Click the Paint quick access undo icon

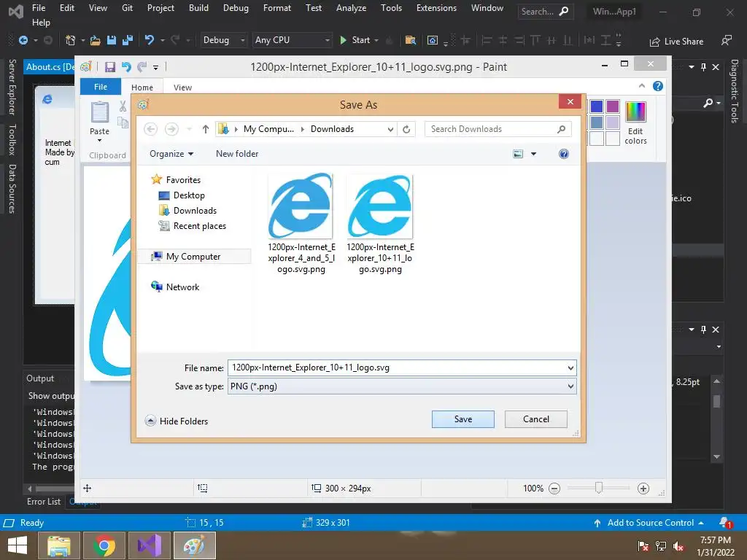pyautogui.click(x=126, y=67)
